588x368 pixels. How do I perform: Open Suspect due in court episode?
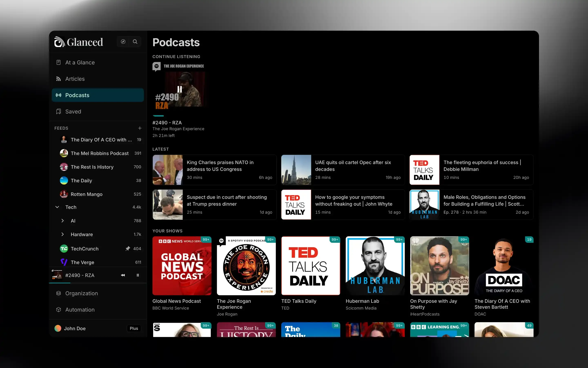tap(215, 205)
